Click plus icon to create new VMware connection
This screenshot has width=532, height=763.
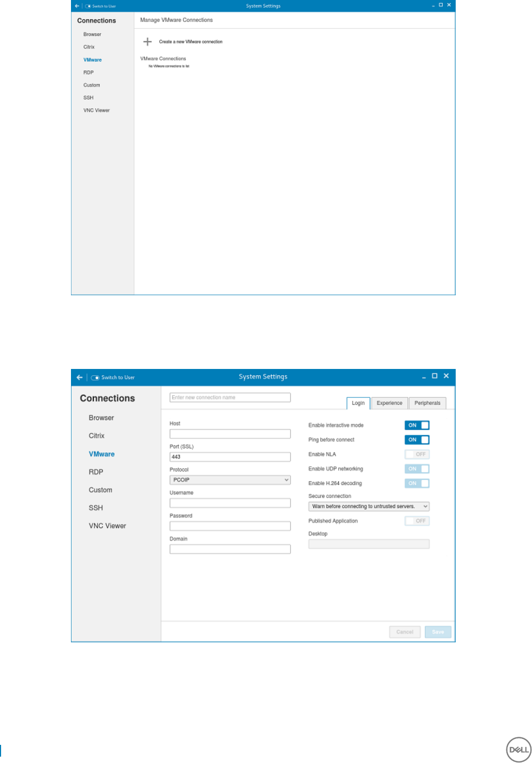148,42
